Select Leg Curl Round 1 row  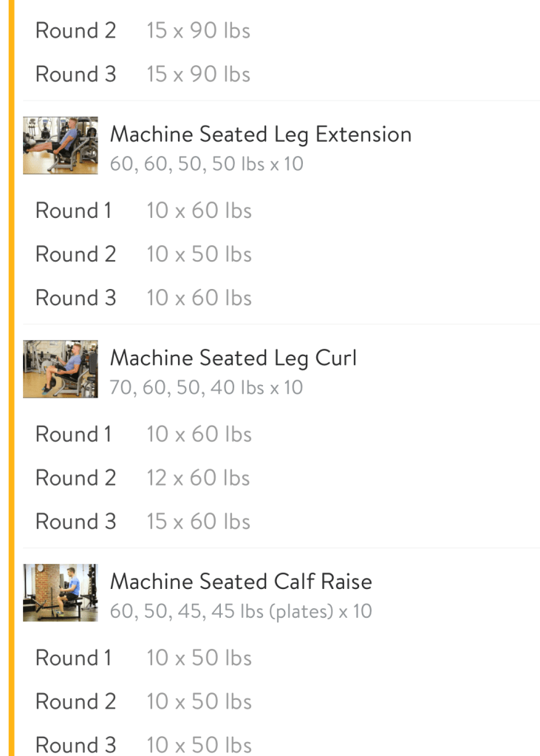coord(144,435)
